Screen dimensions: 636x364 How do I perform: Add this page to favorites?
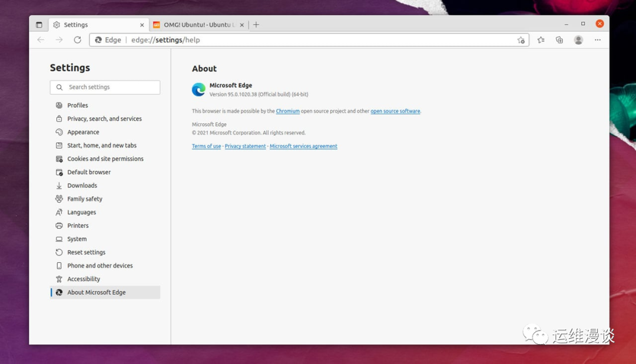click(521, 40)
